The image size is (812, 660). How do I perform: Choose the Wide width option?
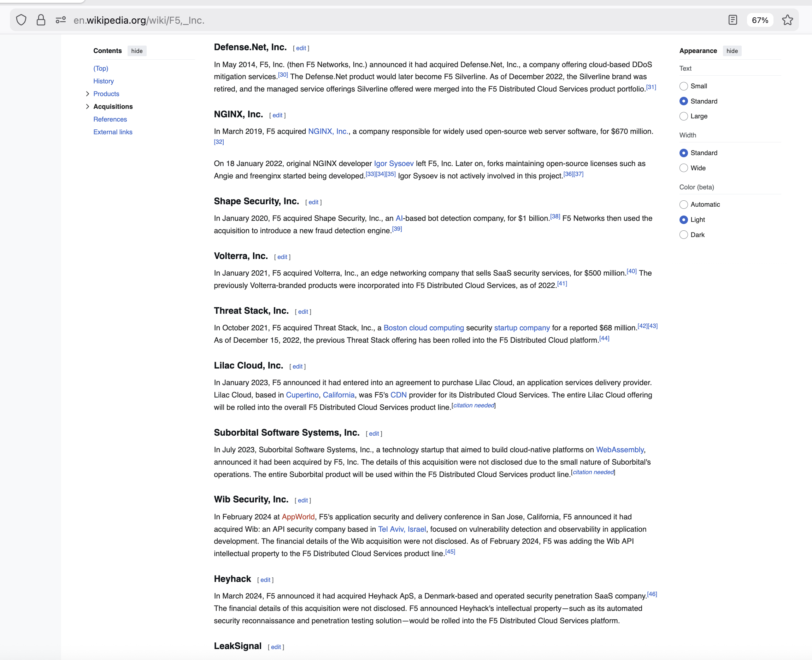pyautogui.click(x=683, y=168)
